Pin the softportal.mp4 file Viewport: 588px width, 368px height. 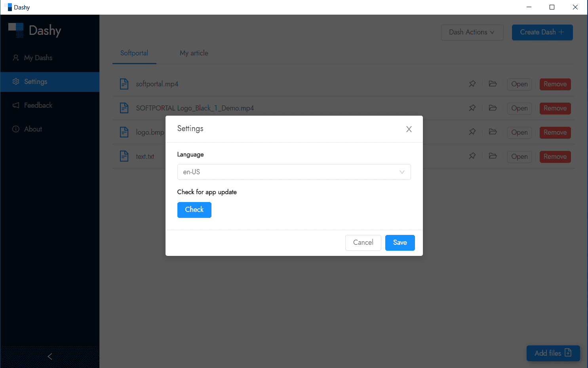(472, 84)
